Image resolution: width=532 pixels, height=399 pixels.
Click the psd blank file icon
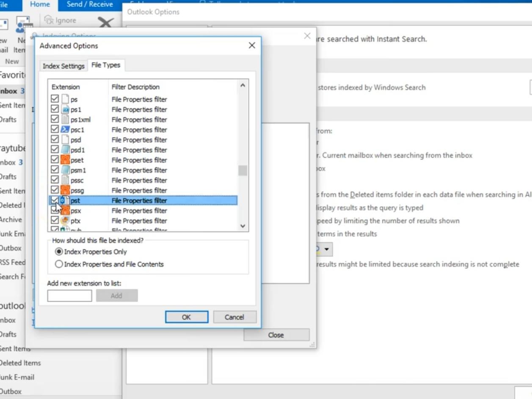(x=65, y=140)
